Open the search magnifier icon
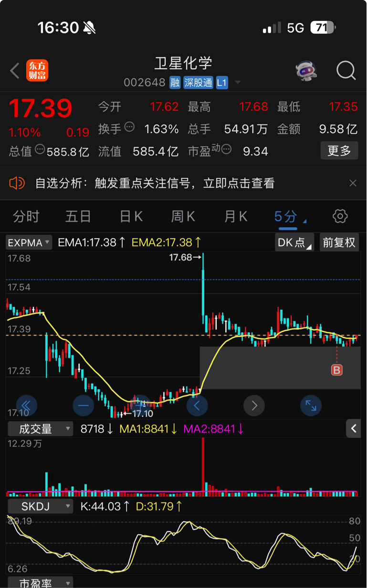 [346, 71]
